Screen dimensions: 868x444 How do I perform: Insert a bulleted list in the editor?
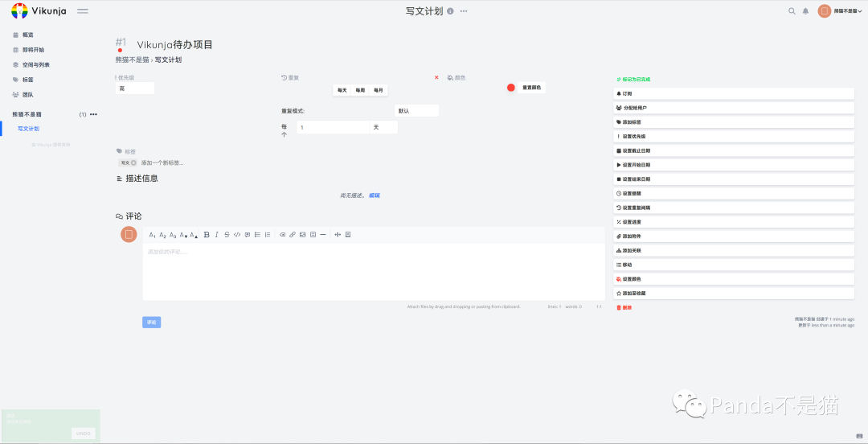(257, 235)
